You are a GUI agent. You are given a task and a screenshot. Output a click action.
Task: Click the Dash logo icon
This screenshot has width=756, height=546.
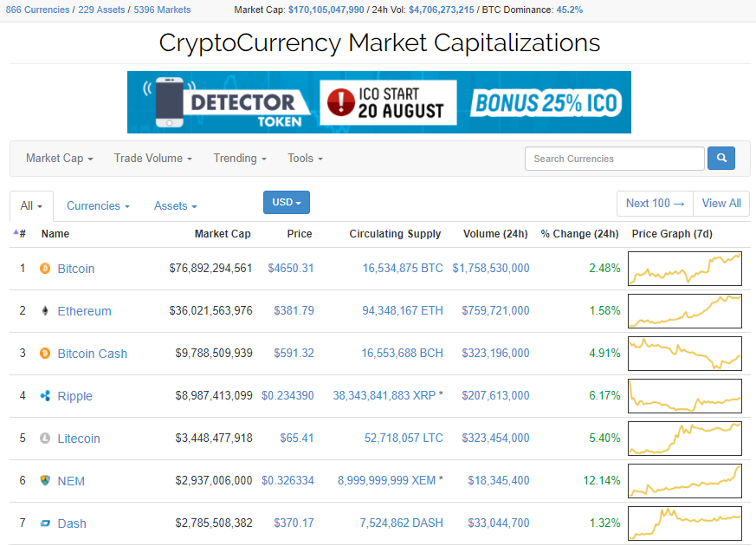click(45, 523)
